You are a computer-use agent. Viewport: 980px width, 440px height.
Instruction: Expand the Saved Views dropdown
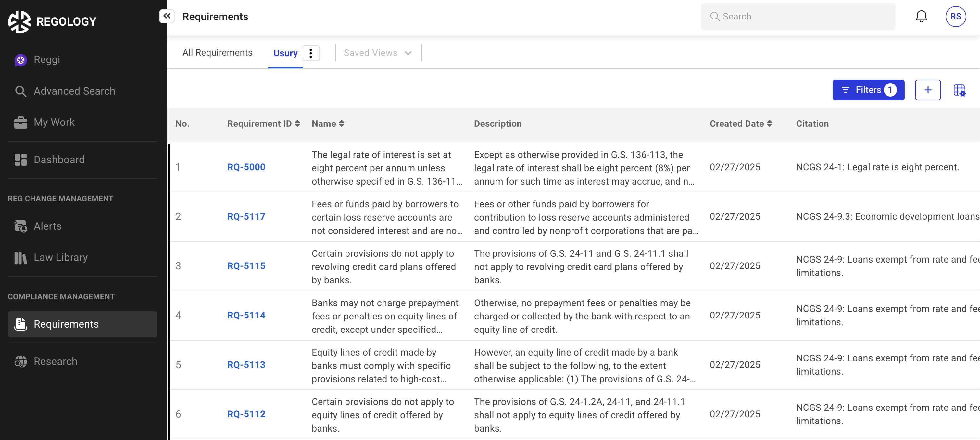pos(377,53)
